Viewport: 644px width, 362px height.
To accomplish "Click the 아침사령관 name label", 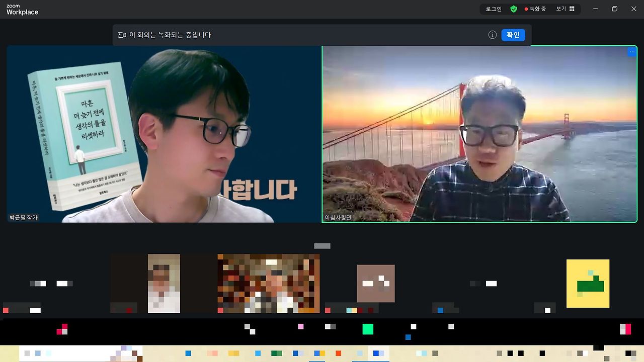I will tap(339, 218).
